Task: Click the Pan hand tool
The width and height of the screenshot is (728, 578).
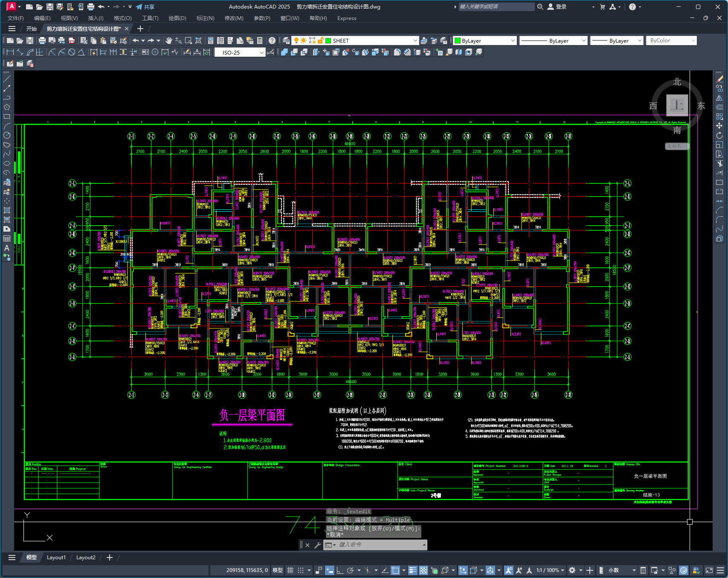Action: pos(169,41)
